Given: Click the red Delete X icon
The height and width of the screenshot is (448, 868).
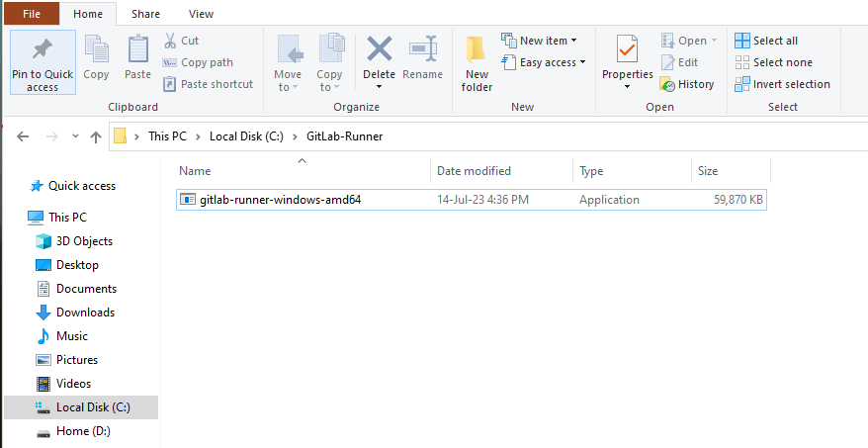Looking at the screenshot, I should 380,48.
